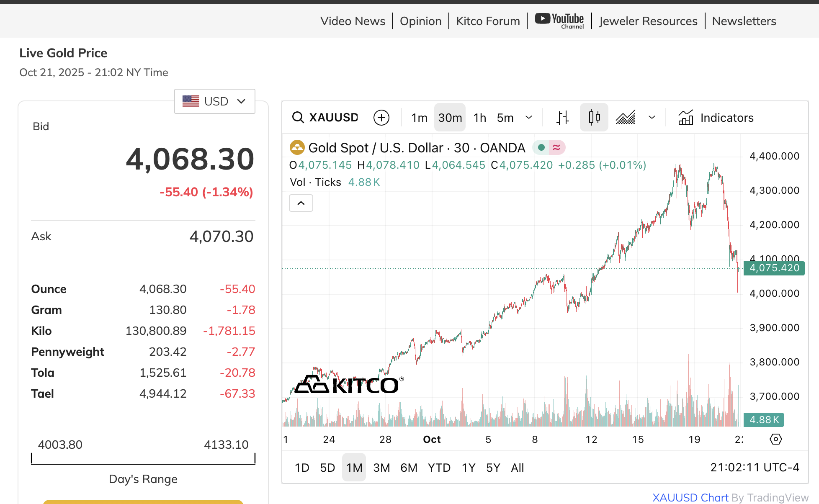
Task: Select the bars chart style icon
Action: 562,118
